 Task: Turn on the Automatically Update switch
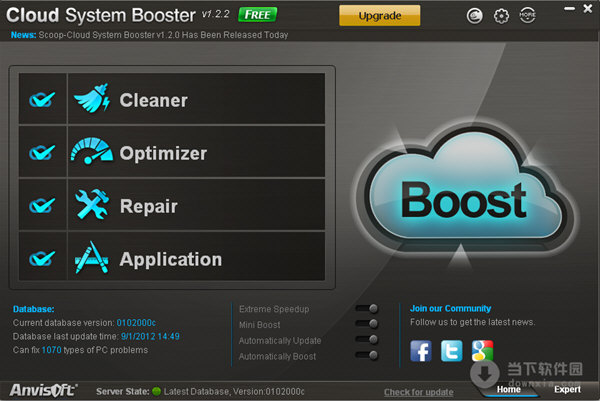[367, 340]
